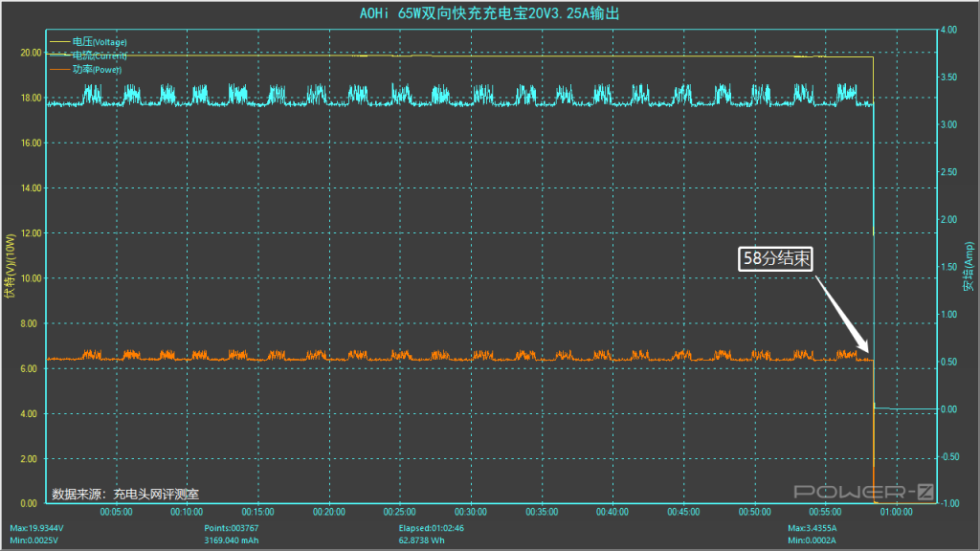Click the 00:35:00 time axis label
This screenshot has width=980, height=551.
(x=542, y=512)
